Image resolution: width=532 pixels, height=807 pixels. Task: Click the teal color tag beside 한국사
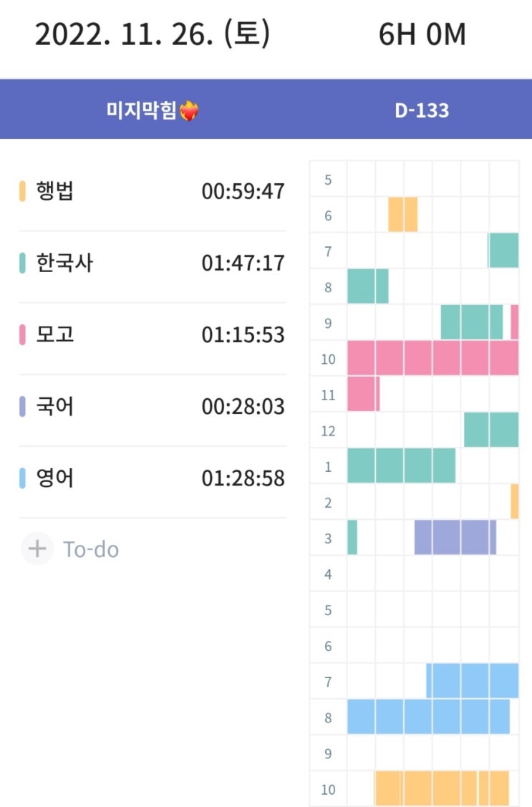point(23,264)
